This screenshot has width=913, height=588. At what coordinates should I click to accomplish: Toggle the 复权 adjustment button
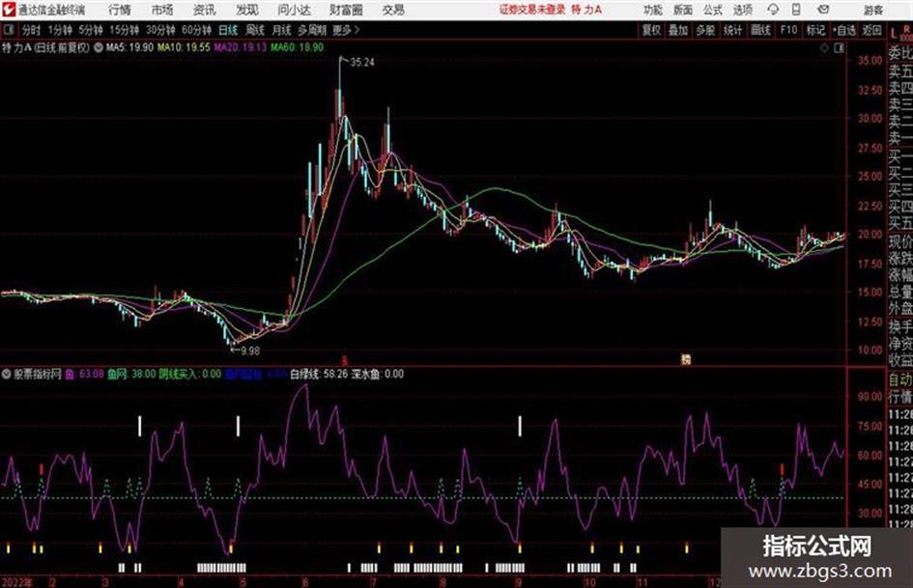click(x=651, y=30)
